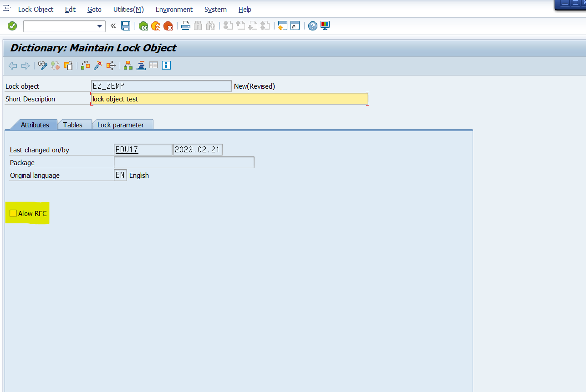Click the greyed table list icon

pos(153,65)
